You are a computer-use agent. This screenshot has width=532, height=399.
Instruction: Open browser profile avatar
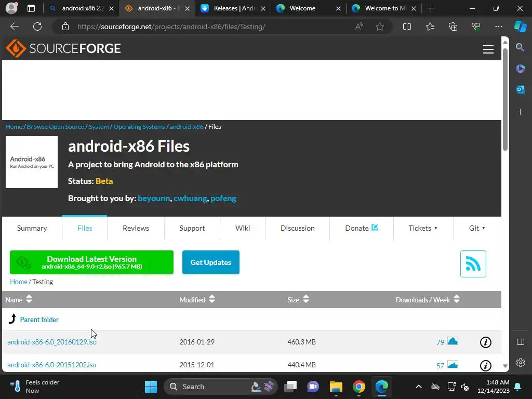(x=11, y=8)
